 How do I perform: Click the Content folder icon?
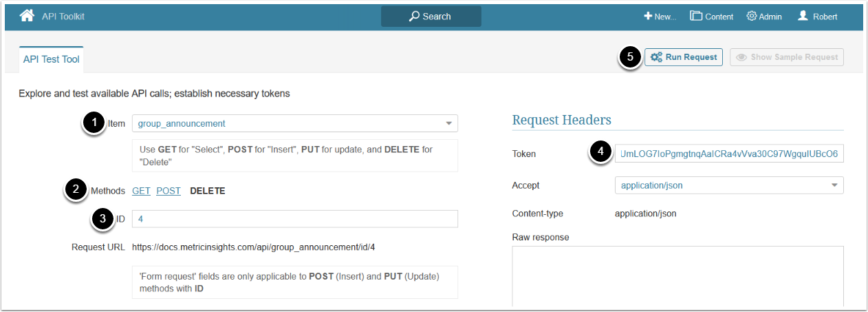(696, 17)
